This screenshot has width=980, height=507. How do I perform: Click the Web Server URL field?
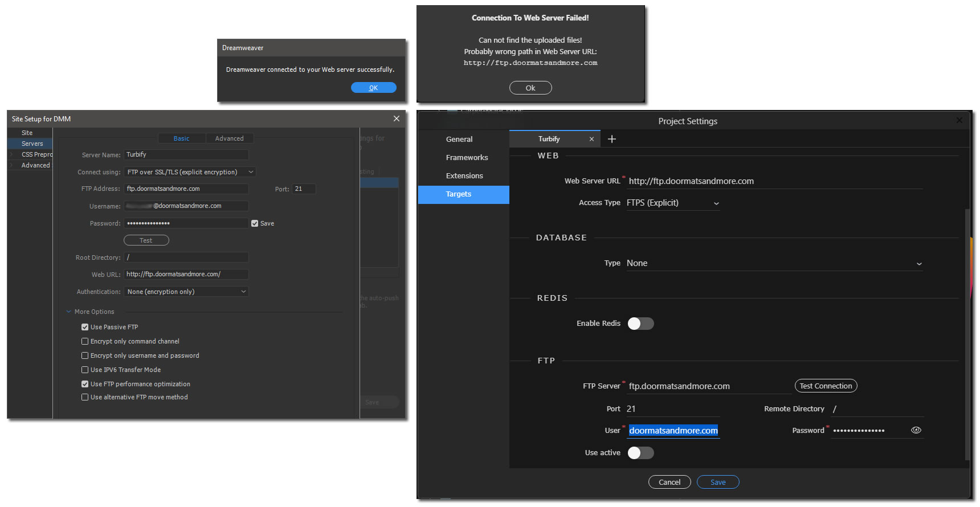click(x=774, y=181)
